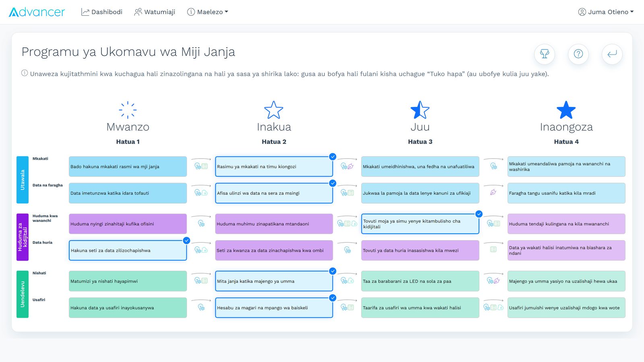Go to Dashibodi in the navbar

102,12
